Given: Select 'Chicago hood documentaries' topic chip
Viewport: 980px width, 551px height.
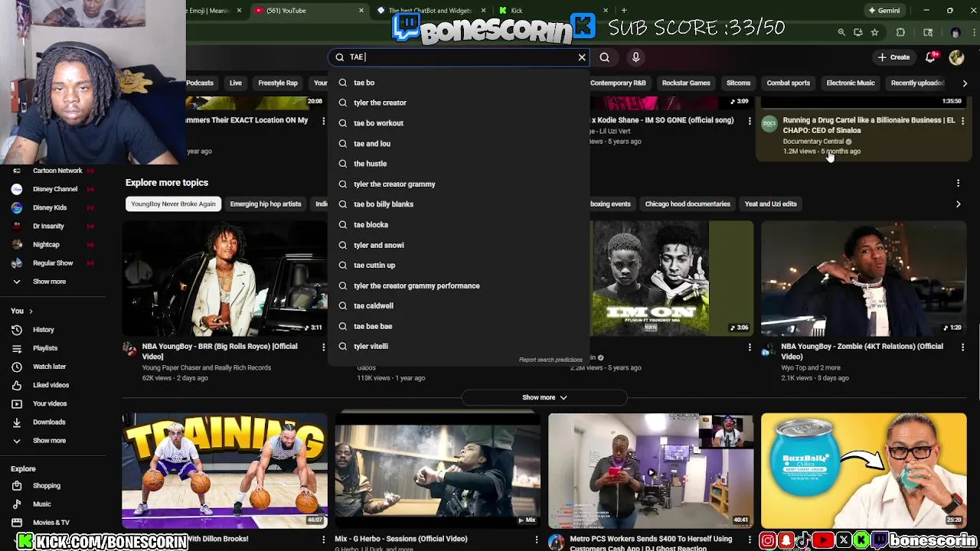Looking at the screenshot, I should 688,204.
